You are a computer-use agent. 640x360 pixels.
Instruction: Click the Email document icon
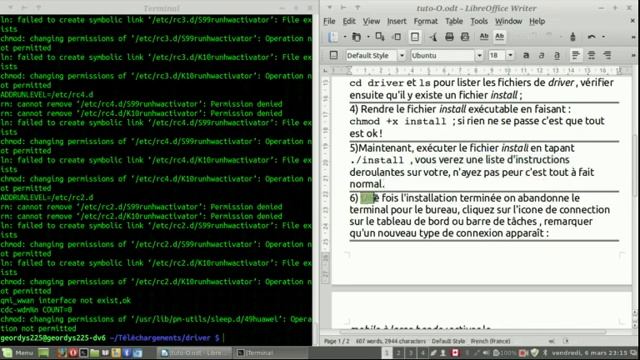click(x=397, y=37)
